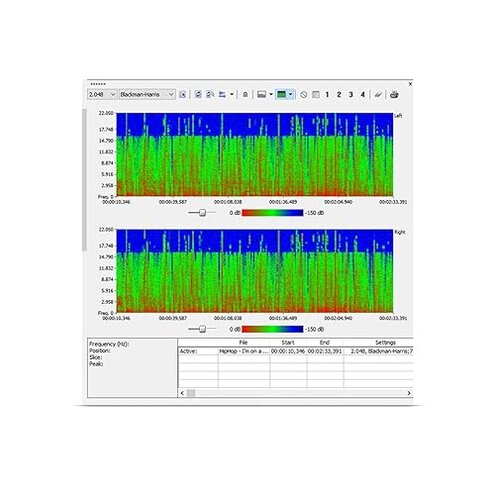The width and height of the screenshot is (495, 495).
Task: Click the Start column header
Action: pos(288,343)
